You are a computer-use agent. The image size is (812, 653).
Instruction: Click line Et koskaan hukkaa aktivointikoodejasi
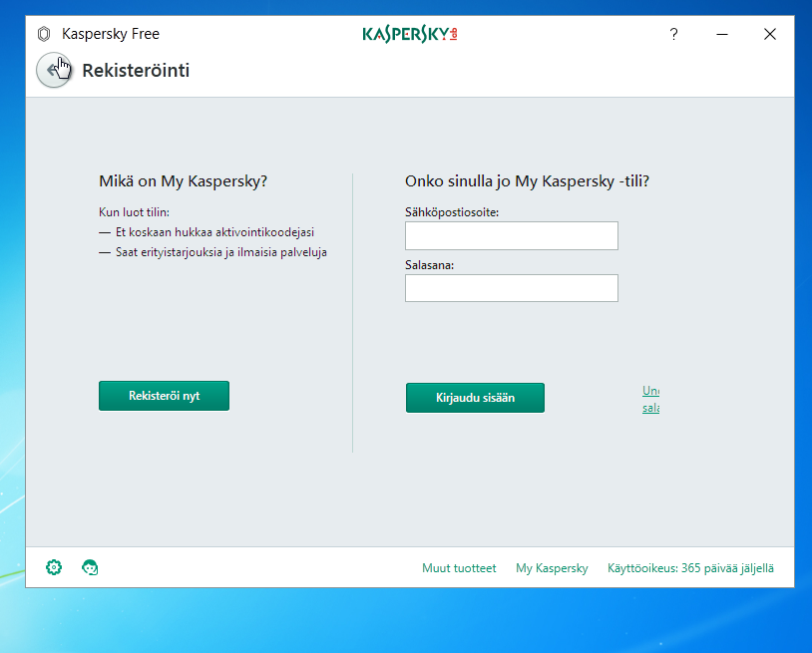coord(214,232)
